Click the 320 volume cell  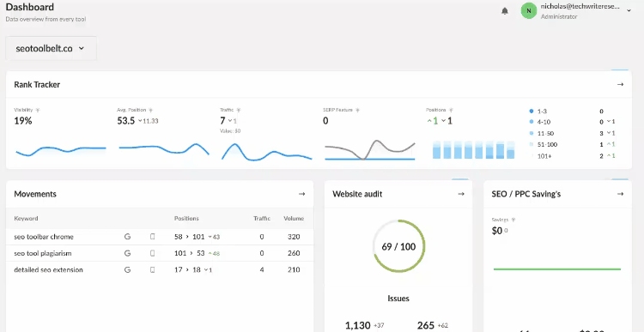[294, 237]
